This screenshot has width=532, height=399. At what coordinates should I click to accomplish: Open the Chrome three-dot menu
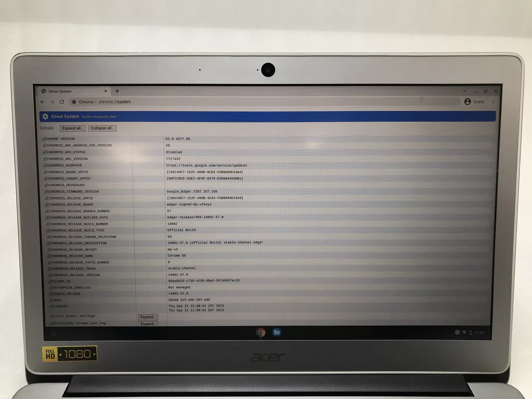pos(493,101)
